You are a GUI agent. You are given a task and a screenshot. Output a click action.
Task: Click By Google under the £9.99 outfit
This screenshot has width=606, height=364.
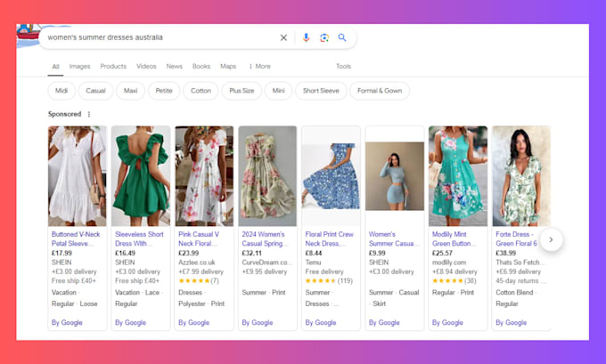[x=384, y=323]
